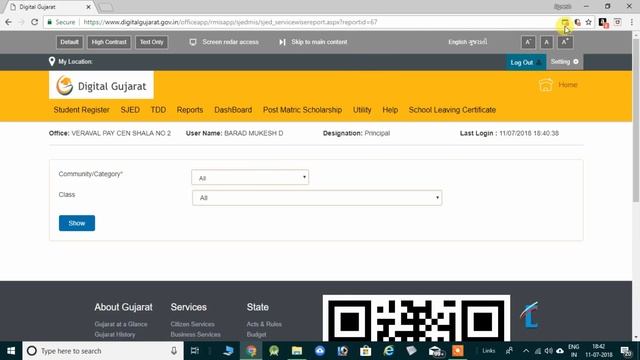Open the Reports menu
The height and width of the screenshot is (360, 640).
(x=190, y=110)
